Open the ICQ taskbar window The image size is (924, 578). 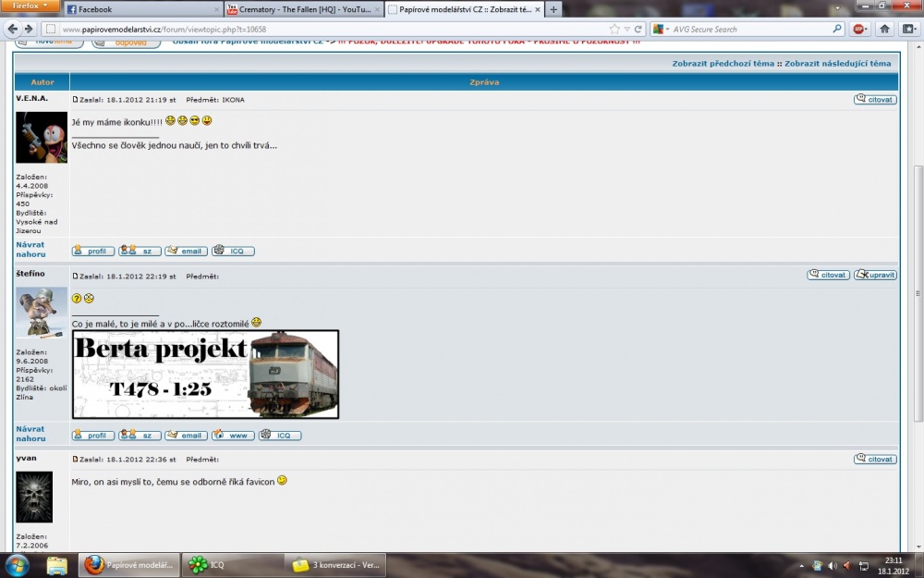click(x=232, y=565)
